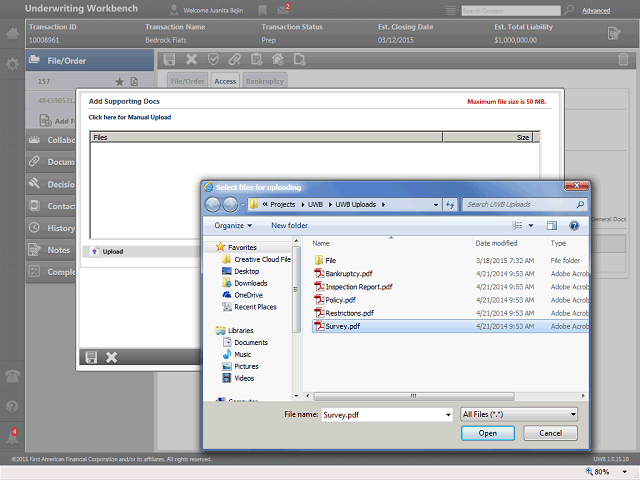640x480 pixels.
Task: Click the Search Content input field
Action: pos(511,11)
